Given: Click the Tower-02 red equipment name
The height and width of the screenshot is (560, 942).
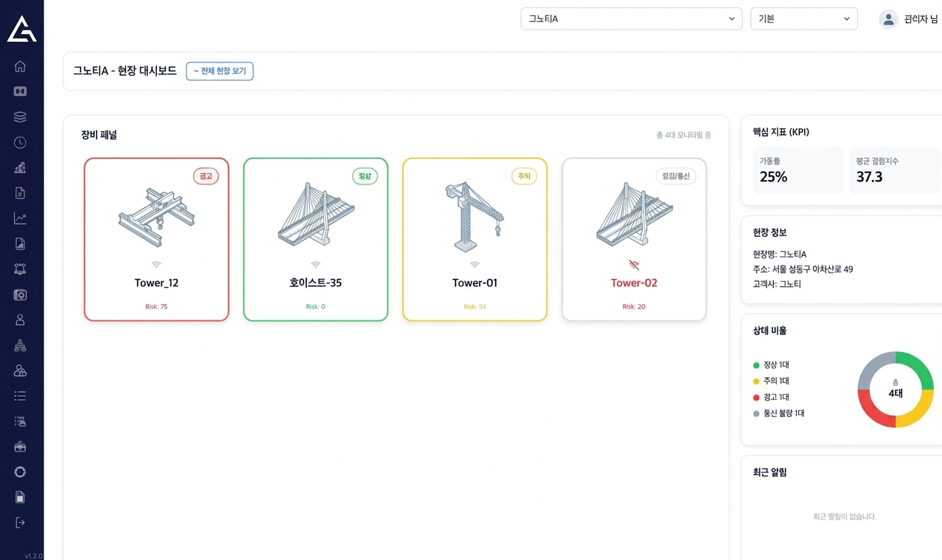Looking at the screenshot, I should tap(634, 283).
